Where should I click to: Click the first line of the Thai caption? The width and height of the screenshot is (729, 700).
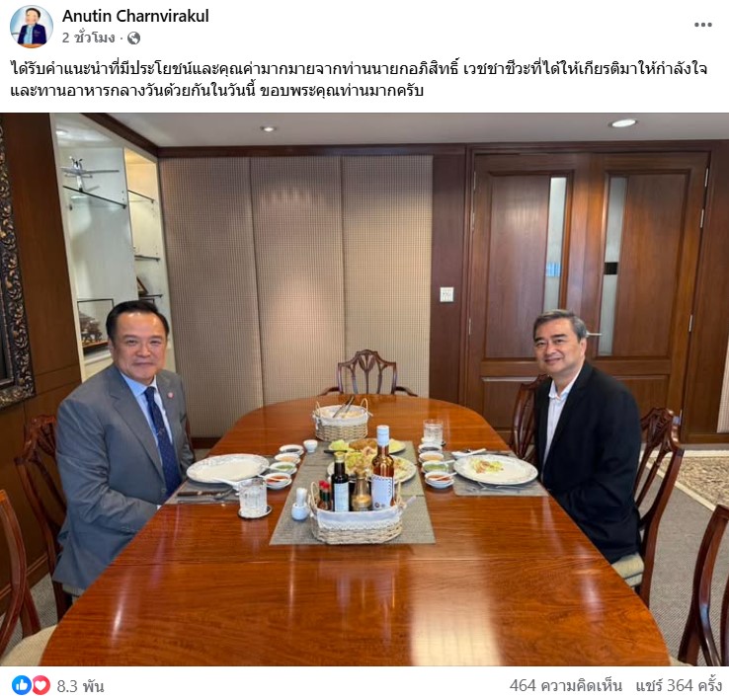point(359,69)
